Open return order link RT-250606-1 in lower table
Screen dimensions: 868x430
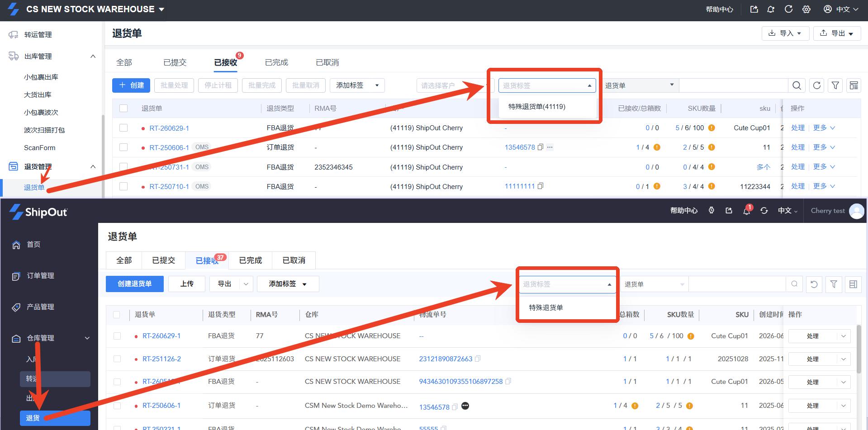pyautogui.click(x=161, y=406)
